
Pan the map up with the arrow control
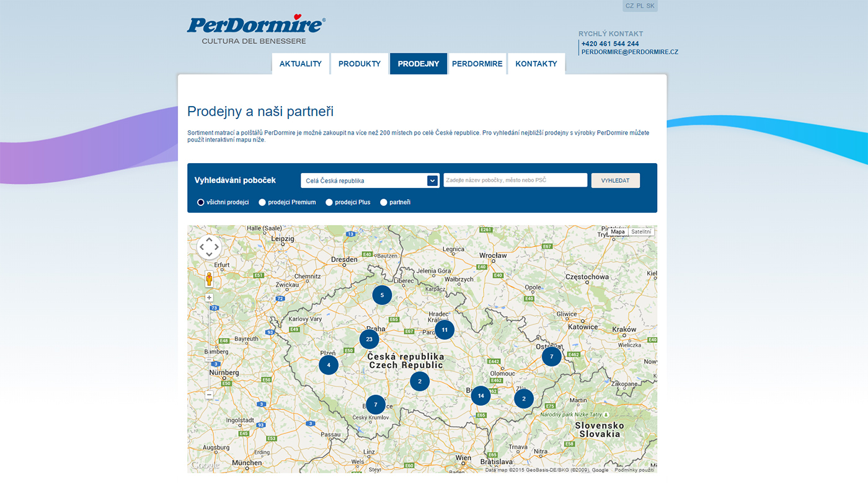coord(209,240)
